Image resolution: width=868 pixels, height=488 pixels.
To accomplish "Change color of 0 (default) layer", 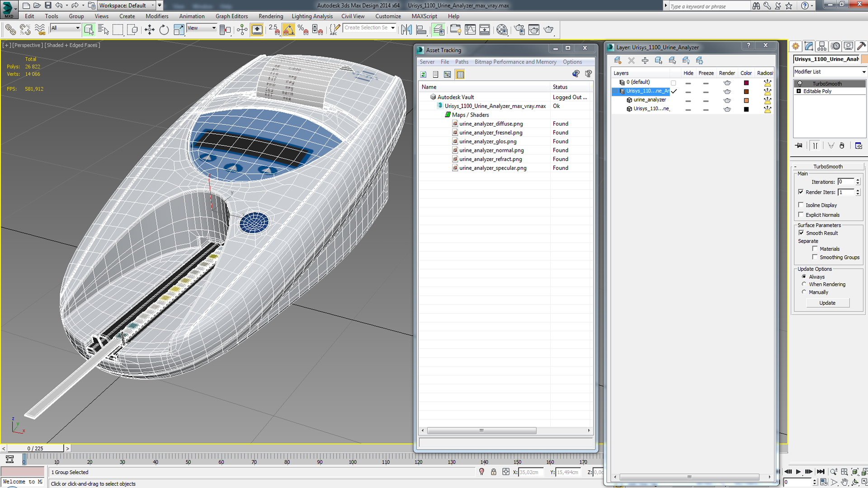I will [x=746, y=83].
